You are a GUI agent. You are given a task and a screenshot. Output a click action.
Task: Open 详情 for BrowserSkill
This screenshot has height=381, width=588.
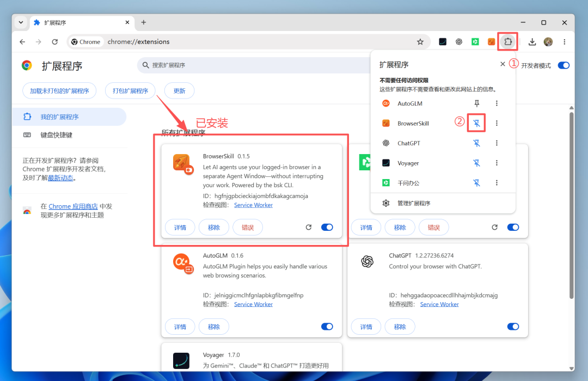[180, 228]
